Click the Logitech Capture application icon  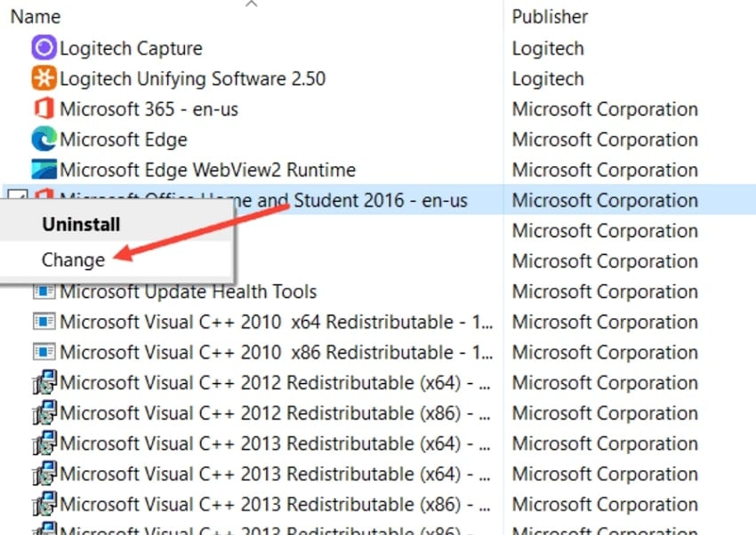pyautogui.click(x=44, y=47)
